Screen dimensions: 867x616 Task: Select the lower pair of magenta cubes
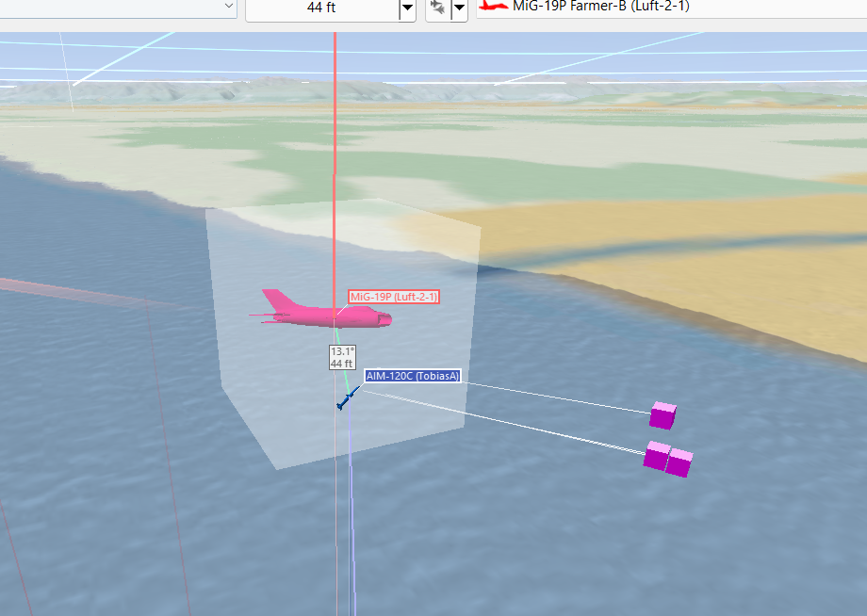[668, 459]
